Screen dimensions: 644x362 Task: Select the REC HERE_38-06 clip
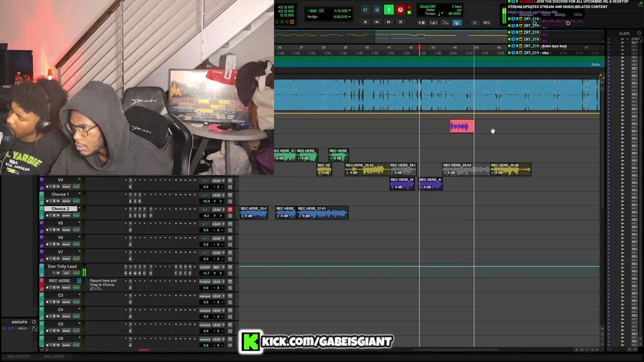click(x=510, y=169)
